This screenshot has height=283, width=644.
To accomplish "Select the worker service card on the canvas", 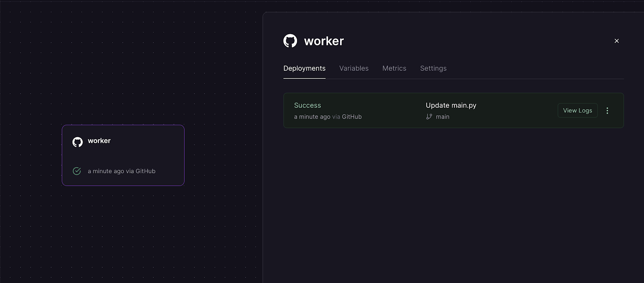I will point(123,155).
